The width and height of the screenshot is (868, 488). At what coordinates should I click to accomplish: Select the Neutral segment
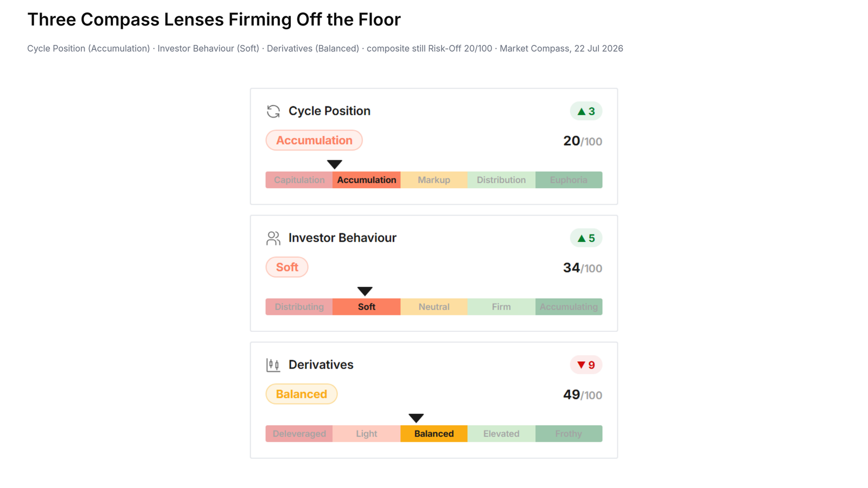pyautogui.click(x=434, y=307)
